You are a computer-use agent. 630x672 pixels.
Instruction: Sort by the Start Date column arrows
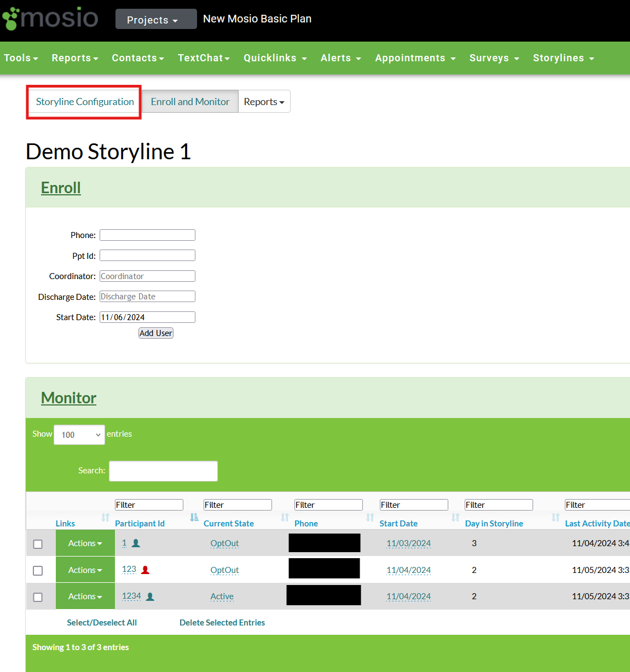(x=455, y=517)
